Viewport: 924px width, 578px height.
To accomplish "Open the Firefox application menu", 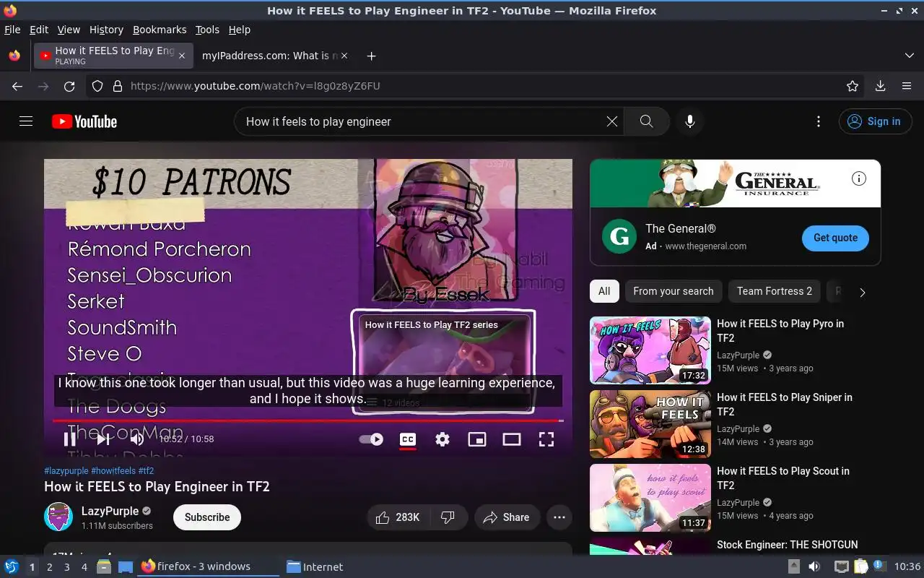I will click(907, 86).
